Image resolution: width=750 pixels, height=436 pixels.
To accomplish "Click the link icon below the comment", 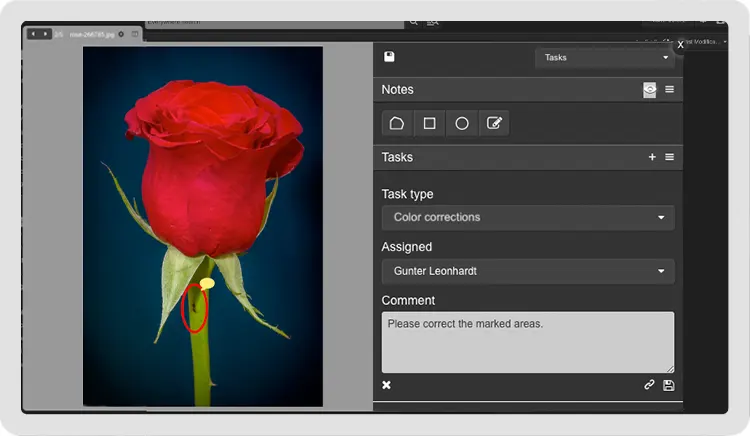I will 649,384.
